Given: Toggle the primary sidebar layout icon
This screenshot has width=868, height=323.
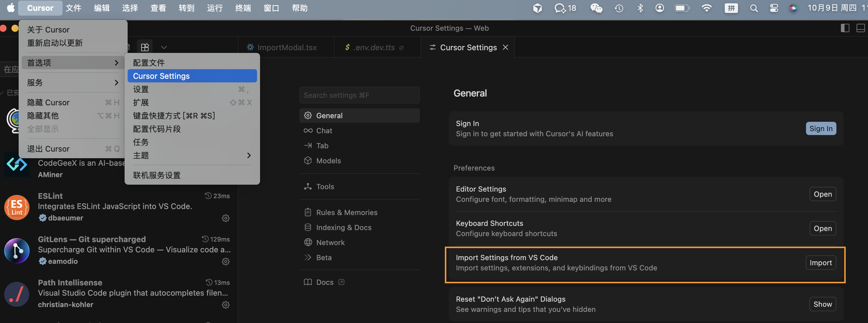Looking at the screenshot, I should pyautogui.click(x=845, y=28).
